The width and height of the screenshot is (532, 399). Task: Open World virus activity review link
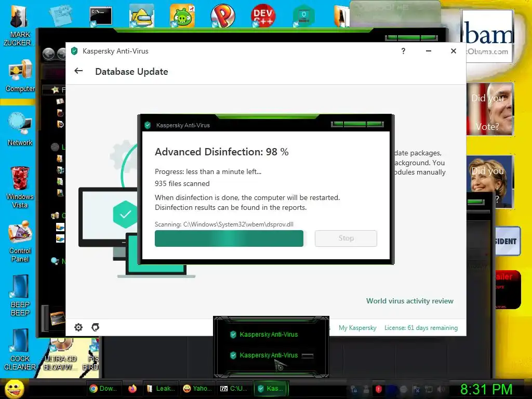409,301
